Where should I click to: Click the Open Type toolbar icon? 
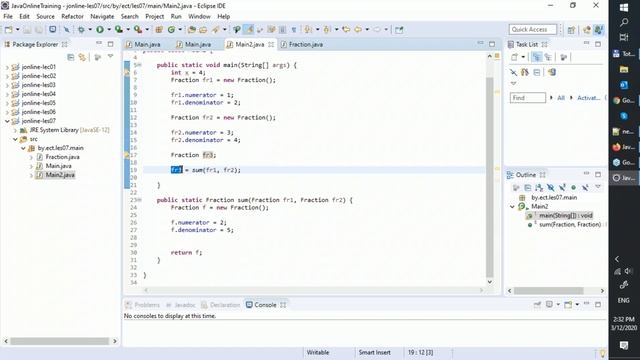click(191, 30)
